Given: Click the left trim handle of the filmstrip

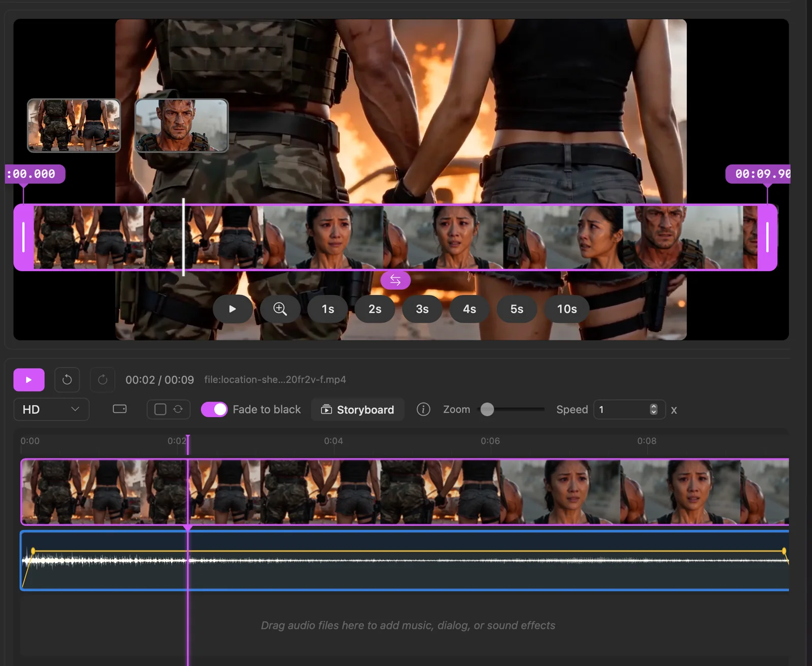Looking at the screenshot, I should (x=23, y=237).
